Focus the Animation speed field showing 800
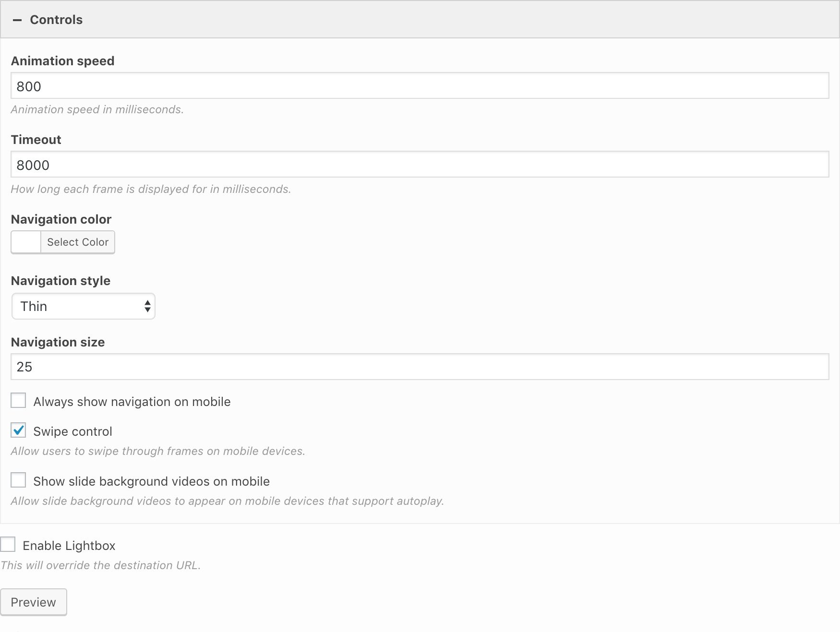 click(x=420, y=86)
